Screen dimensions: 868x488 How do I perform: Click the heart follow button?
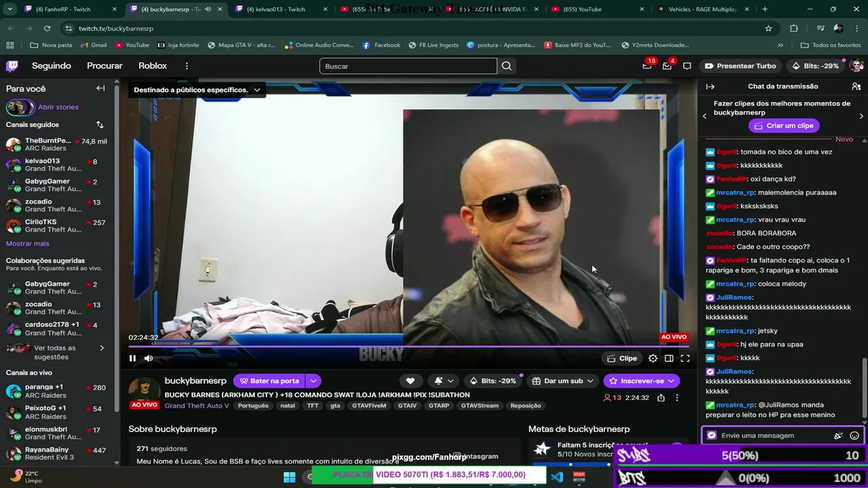pyautogui.click(x=410, y=381)
